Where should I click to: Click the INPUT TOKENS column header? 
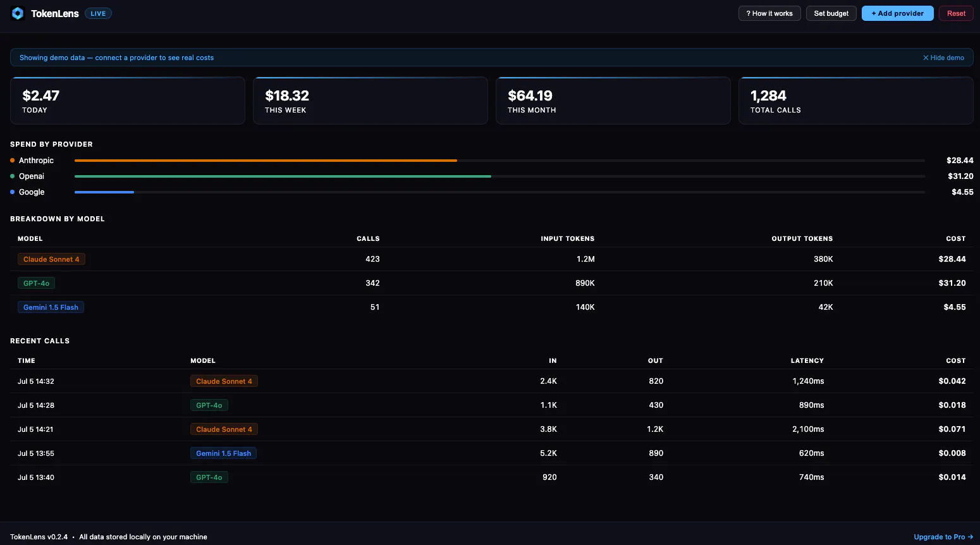568,239
